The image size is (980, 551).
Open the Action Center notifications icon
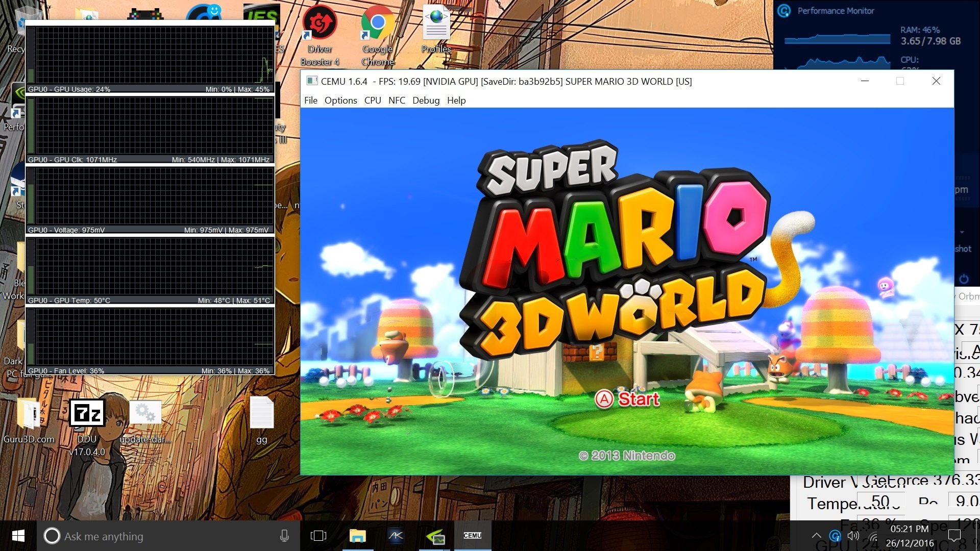pos(954,536)
